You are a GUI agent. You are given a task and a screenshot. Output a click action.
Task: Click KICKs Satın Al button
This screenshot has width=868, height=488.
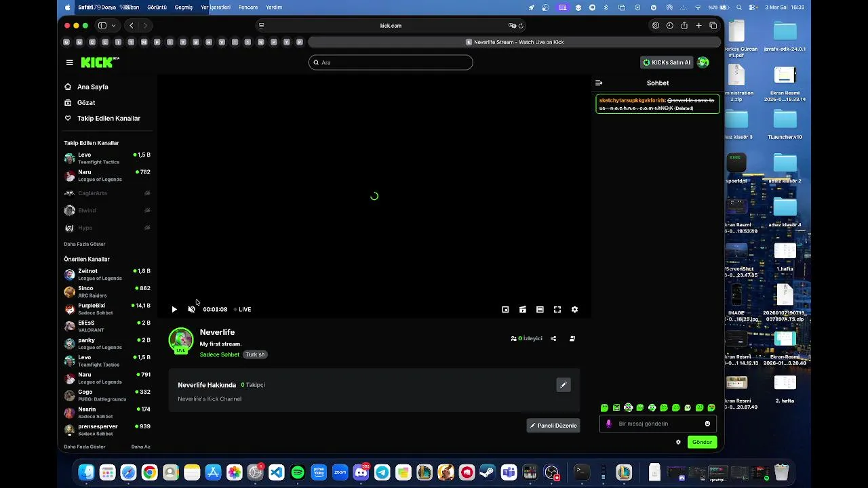coord(667,62)
